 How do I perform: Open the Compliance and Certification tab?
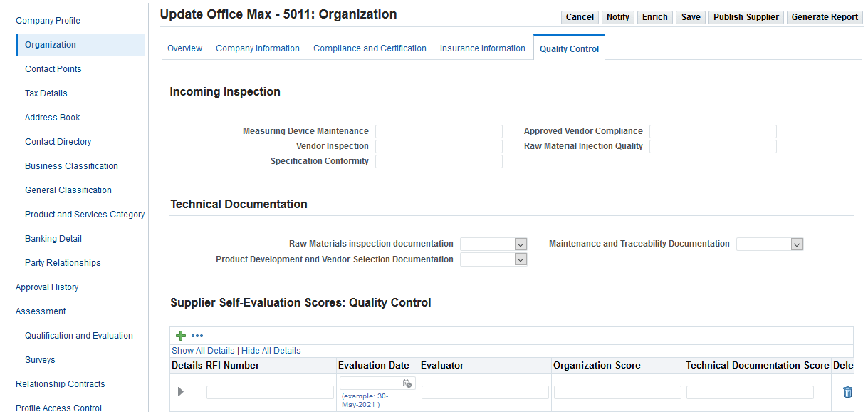tap(370, 48)
